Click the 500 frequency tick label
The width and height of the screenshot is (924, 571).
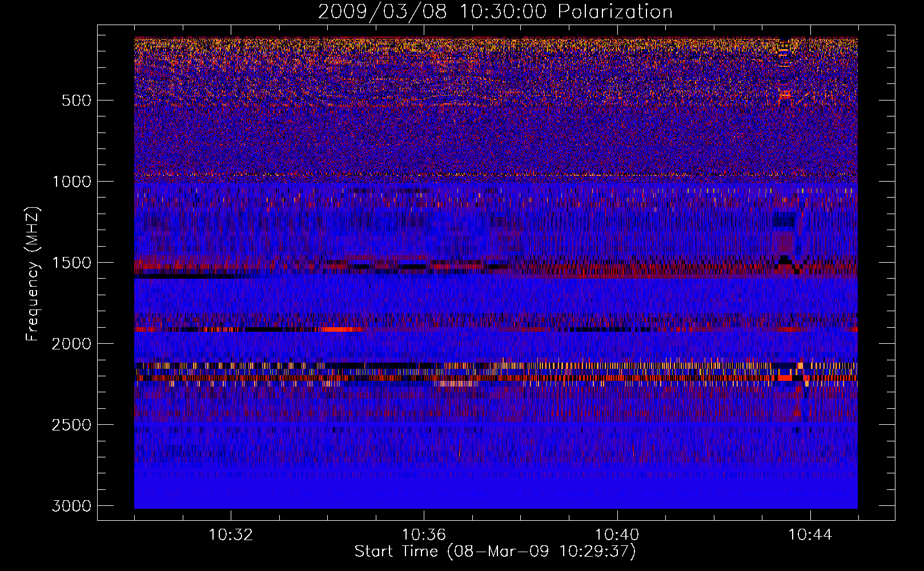(77, 100)
